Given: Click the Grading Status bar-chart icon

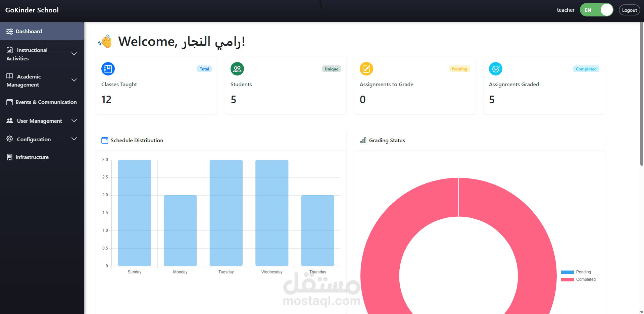Looking at the screenshot, I should pyautogui.click(x=363, y=140).
